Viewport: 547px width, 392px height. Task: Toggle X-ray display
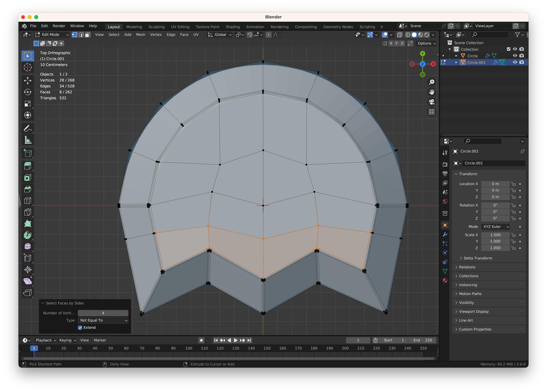point(400,35)
